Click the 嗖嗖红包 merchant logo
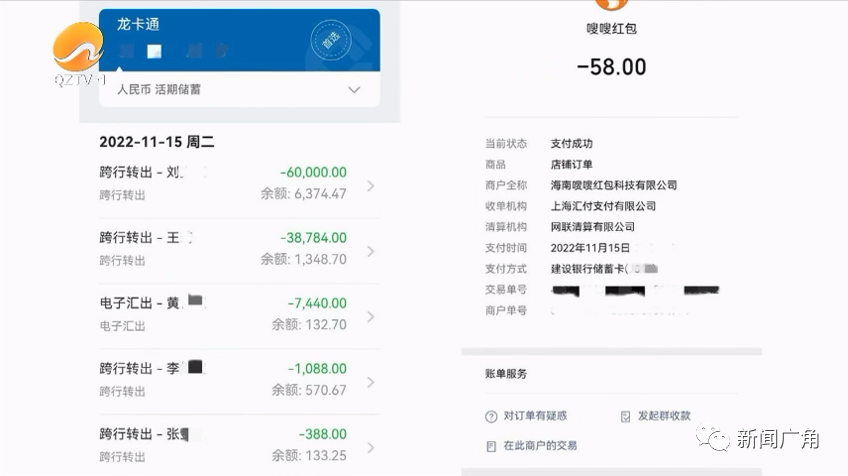 pos(612,5)
